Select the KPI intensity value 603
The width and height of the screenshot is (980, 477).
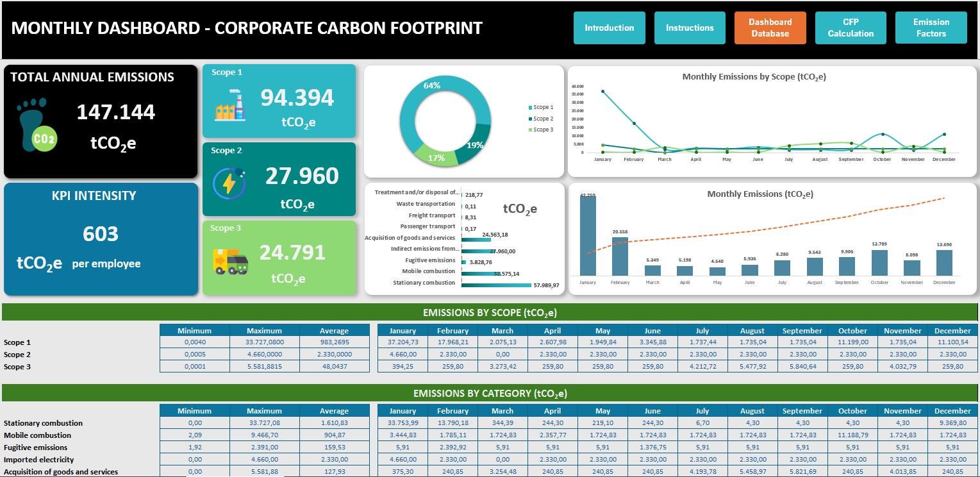tap(101, 234)
